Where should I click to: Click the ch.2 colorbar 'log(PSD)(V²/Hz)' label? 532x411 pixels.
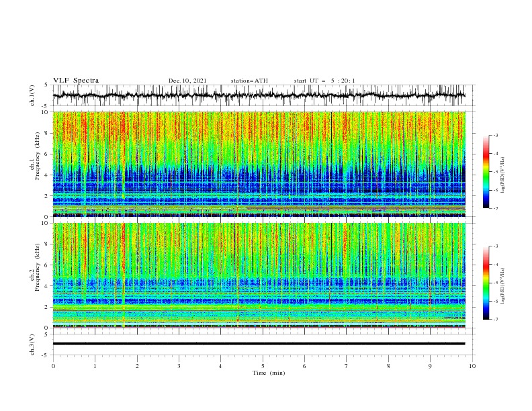(503, 285)
